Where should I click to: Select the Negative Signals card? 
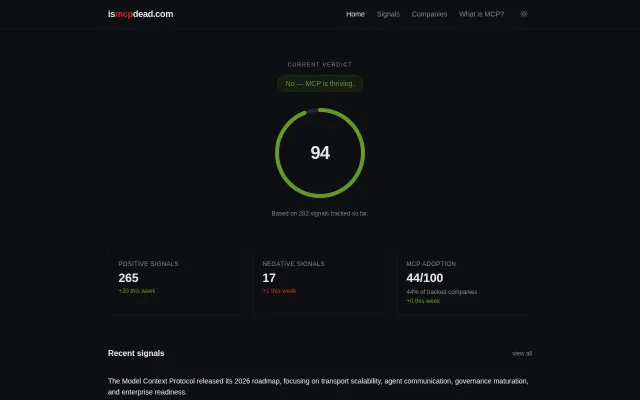pyautogui.click(x=319, y=282)
